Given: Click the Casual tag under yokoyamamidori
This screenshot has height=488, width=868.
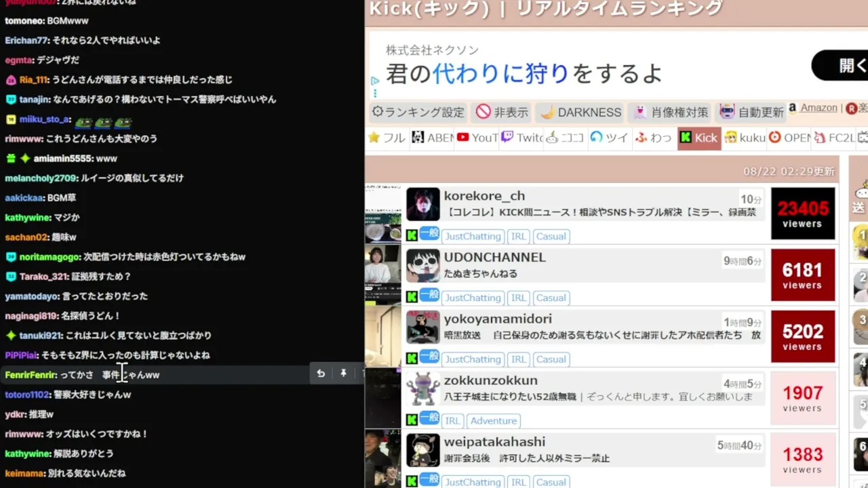Looking at the screenshot, I should point(551,360).
